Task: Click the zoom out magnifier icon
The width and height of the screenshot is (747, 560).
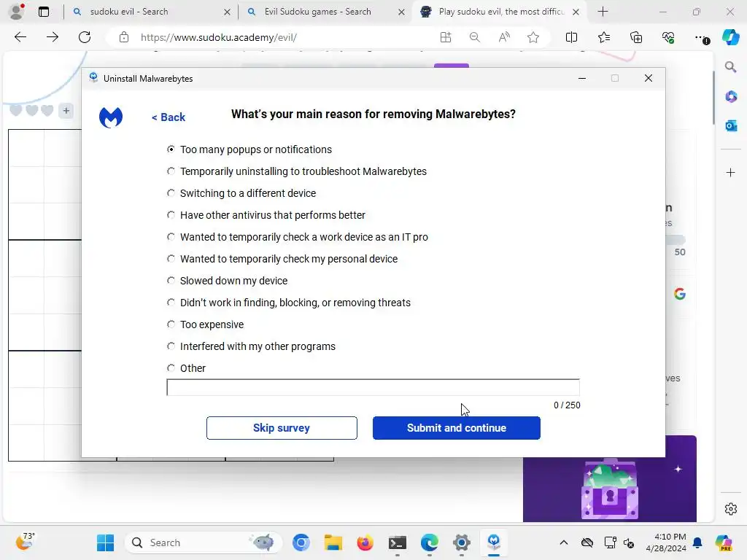Action: click(474, 37)
